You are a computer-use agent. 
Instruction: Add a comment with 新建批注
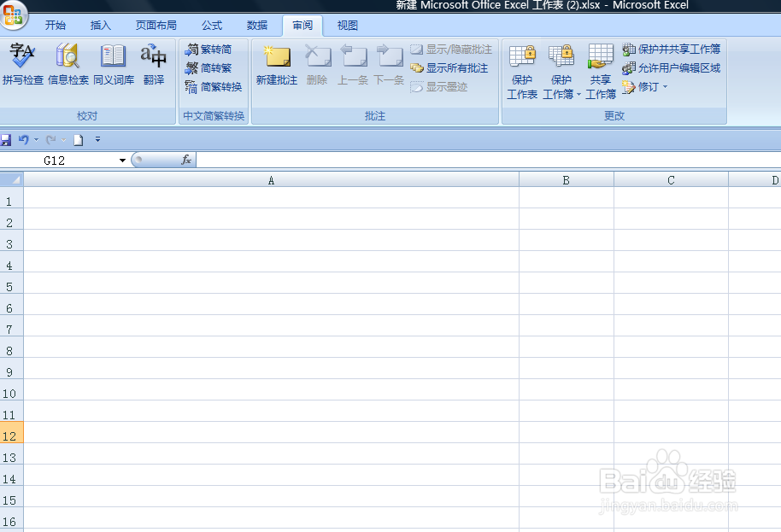(277, 65)
